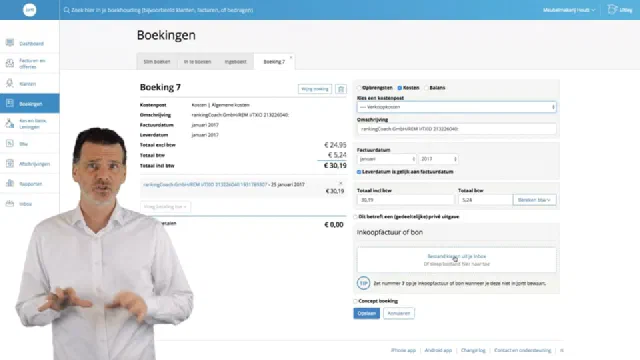640x360 pixels.
Task: Toggle gedeeltelijke privé uitgave checkbox
Action: pyautogui.click(x=356, y=217)
